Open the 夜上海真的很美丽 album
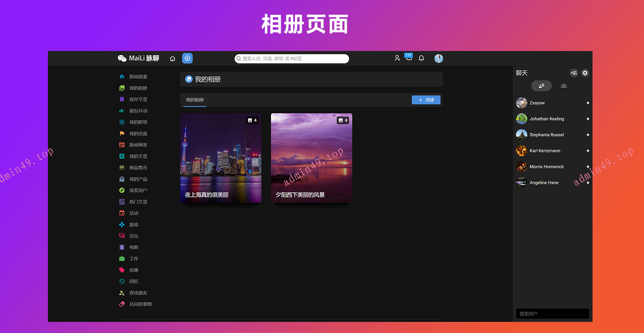Viewport: 644px width, 333px height. (x=220, y=158)
